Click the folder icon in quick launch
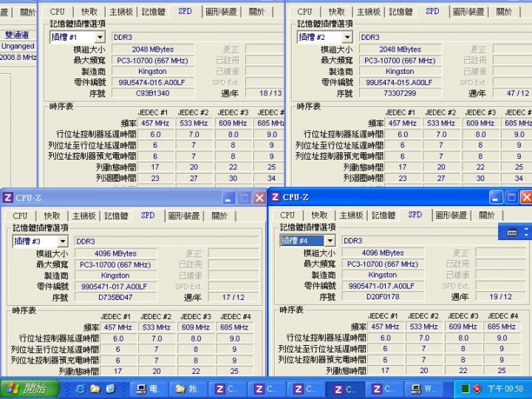 click(95, 389)
